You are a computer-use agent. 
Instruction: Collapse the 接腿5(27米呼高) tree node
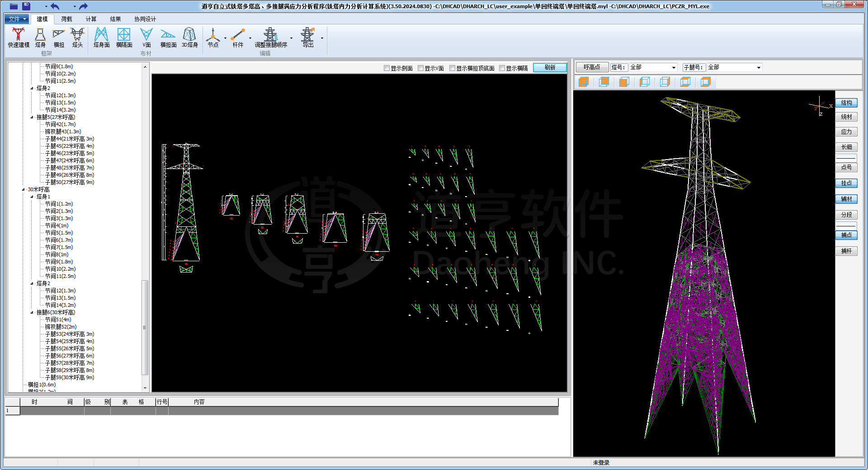(x=32, y=117)
